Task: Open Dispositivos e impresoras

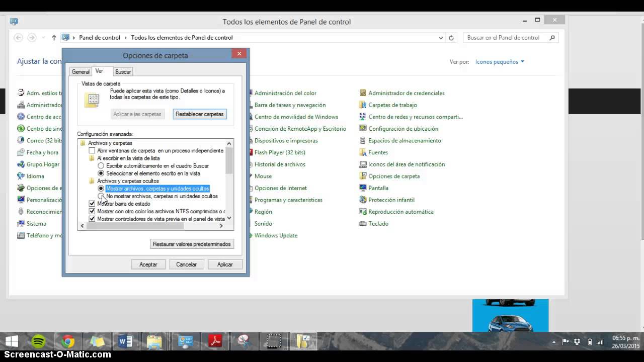Action: [286, 141]
